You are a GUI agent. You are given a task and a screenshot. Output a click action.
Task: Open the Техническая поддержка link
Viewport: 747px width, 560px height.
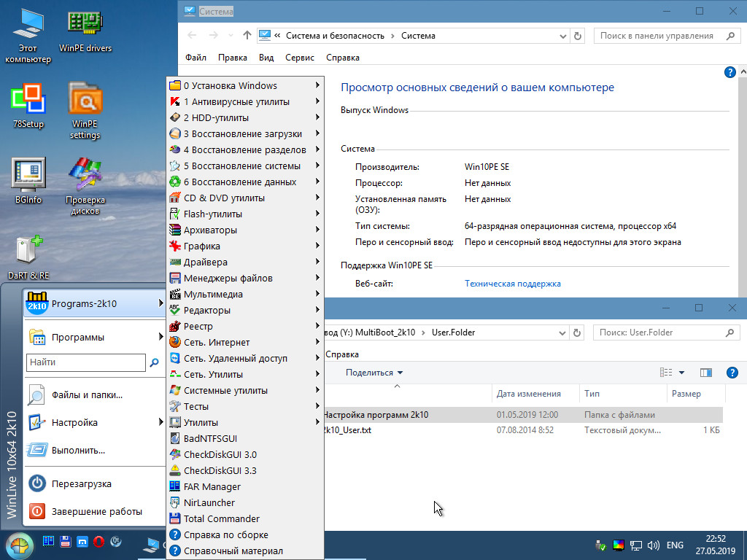(x=512, y=284)
